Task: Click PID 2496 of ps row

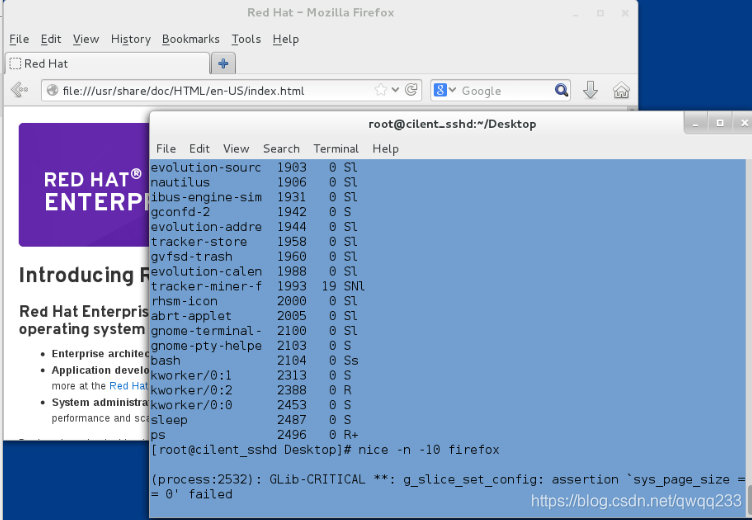Action: tap(292, 435)
